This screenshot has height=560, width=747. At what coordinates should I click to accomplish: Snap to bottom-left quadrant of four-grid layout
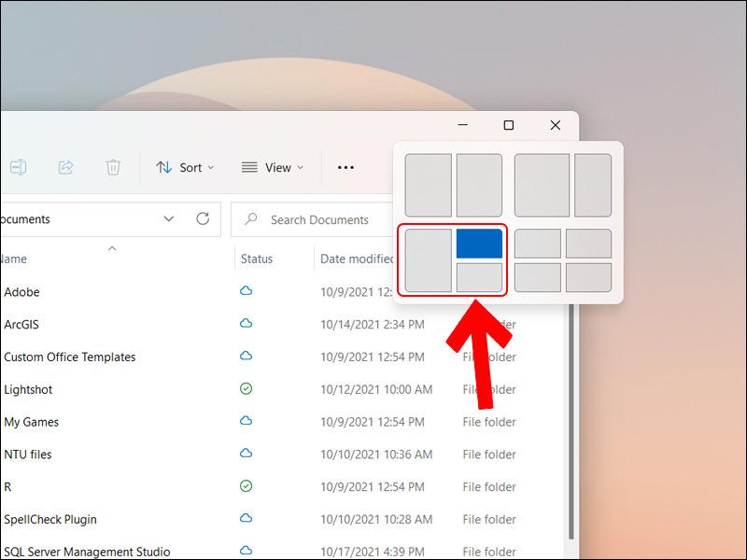click(x=538, y=277)
